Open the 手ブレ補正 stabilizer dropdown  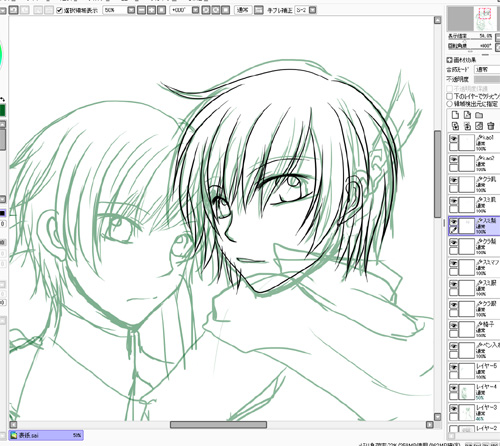(x=312, y=10)
